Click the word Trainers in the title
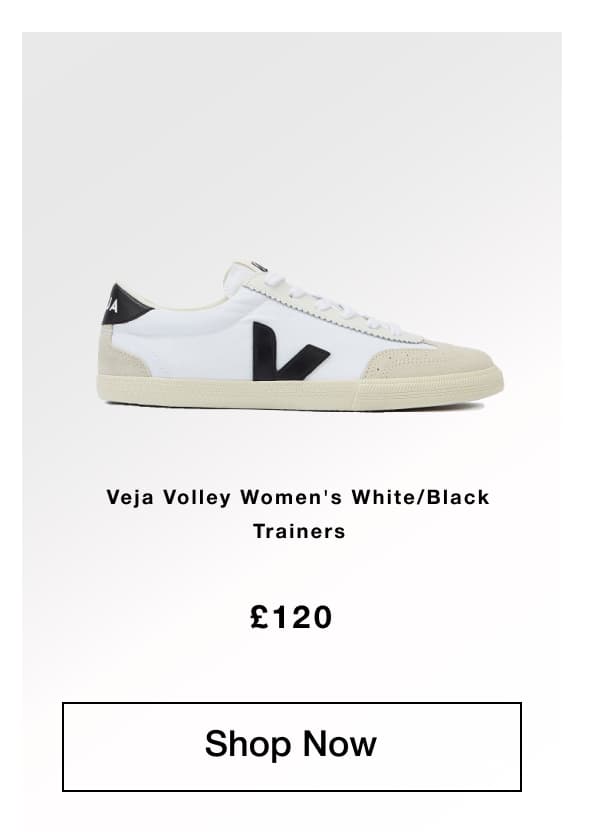Image resolution: width=600 pixels, height=834 pixels. click(x=299, y=531)
